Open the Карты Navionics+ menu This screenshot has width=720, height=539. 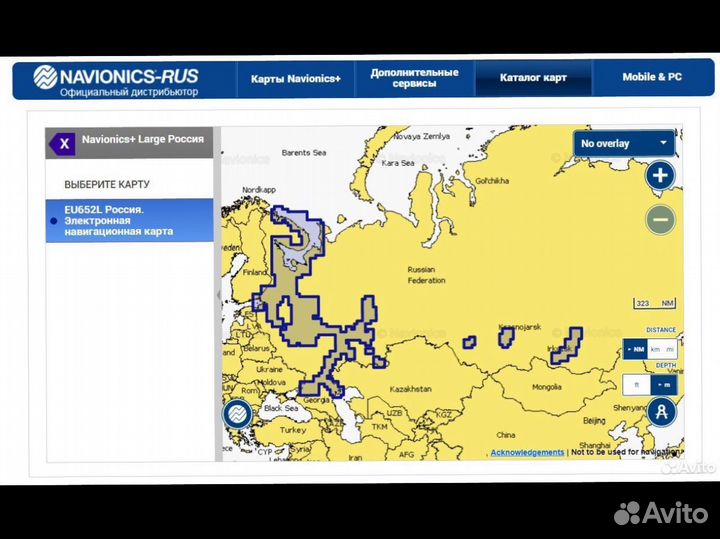tap(296, 79)
